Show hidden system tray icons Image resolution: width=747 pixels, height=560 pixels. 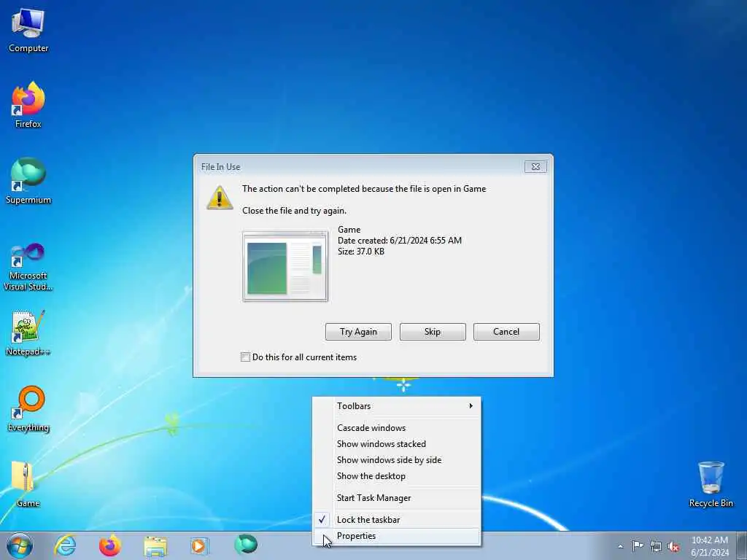point(620,546)
